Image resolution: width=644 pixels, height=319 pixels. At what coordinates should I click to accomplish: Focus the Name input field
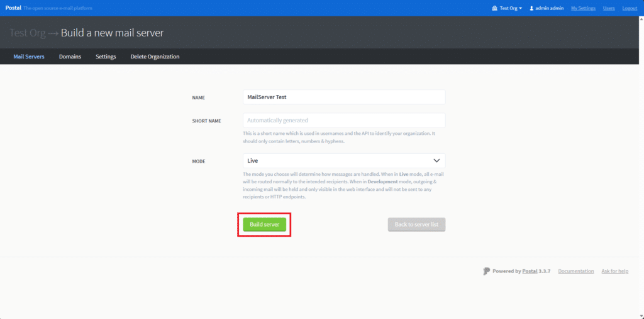point(344,97)
